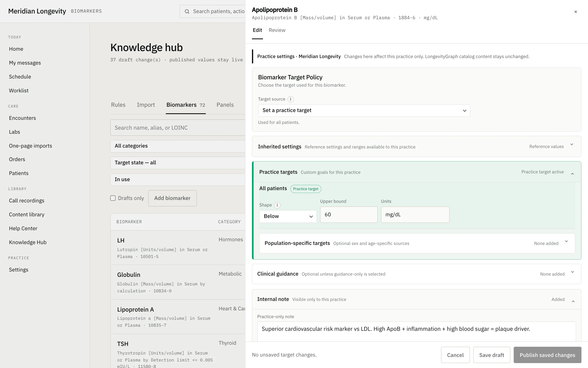Switch to the Rules tab
Viewport: 588px width, 368px height.
pos(118,105)
